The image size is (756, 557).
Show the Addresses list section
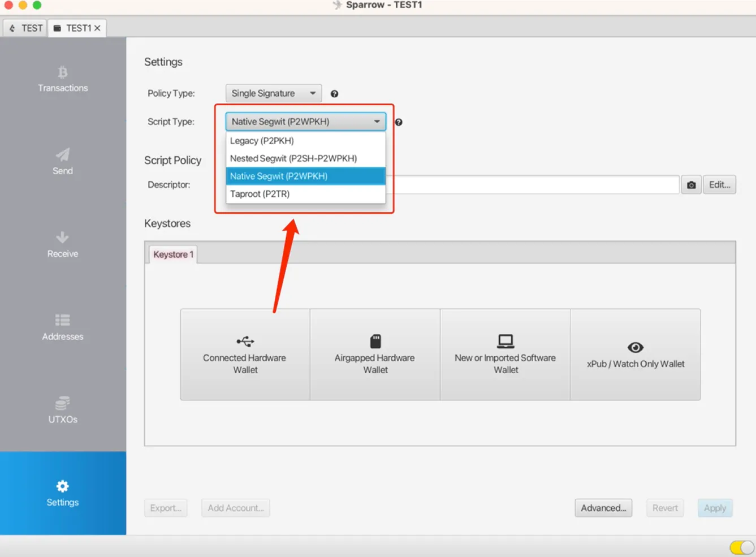63,327
